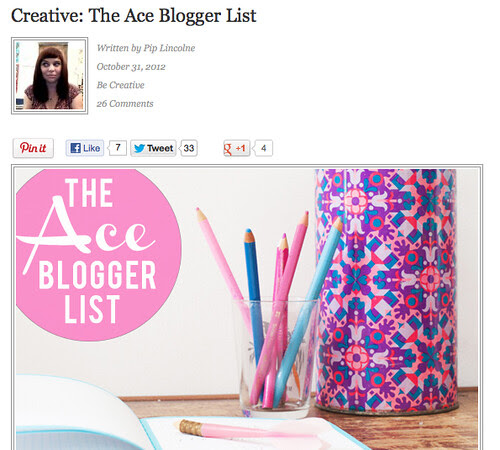The image size is (500, 450).
Task: Click the Facebook like count bubble
Action: point(117,148)
